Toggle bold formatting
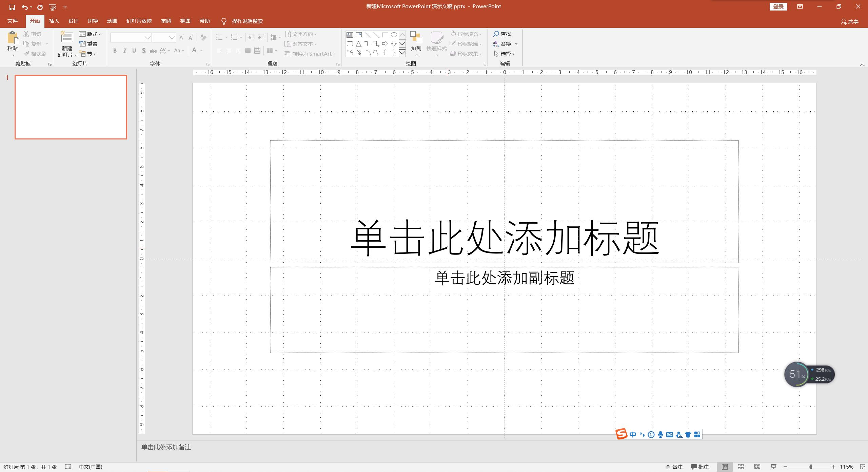868x472 pixels. 115,51
